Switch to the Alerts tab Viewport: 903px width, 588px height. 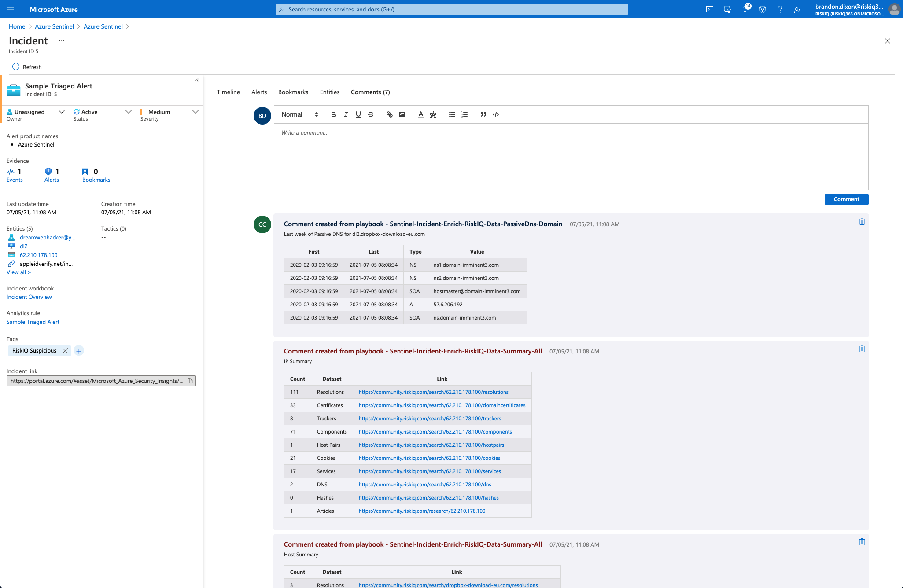(259, 92)
